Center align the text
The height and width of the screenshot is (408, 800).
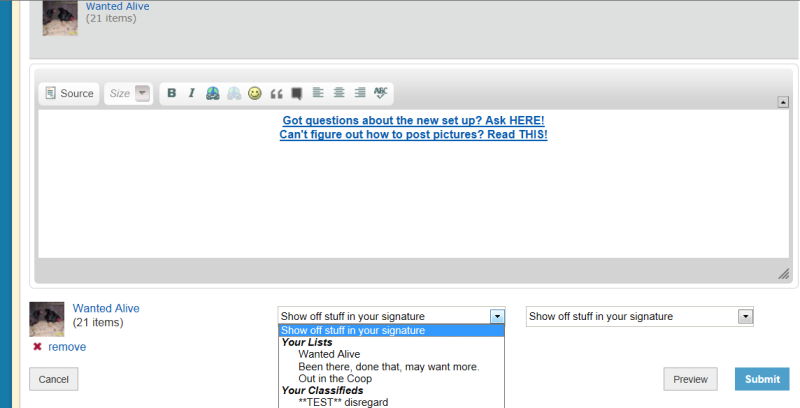339,93
